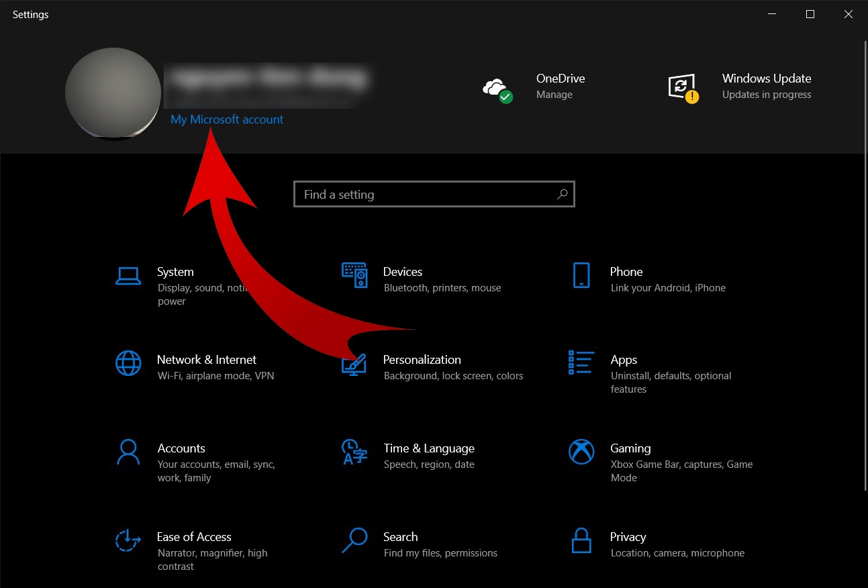868x588 pixels.
Task: Click 'Speech, region, date' description
Action: click(429, 464)
